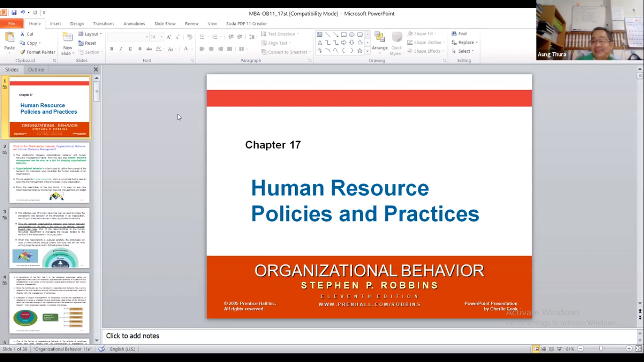Select slide 4 thumbnail
Screen dimensions: 644x362
pos(49,303)
